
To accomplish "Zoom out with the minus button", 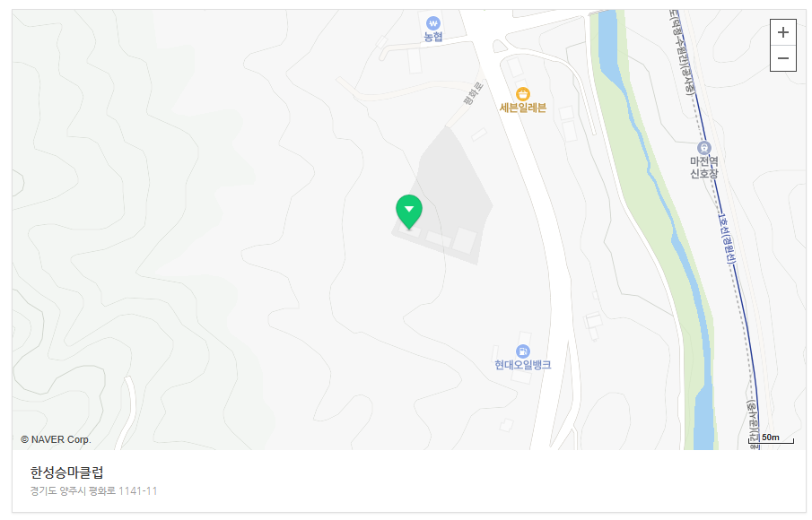I will point(782,58).
